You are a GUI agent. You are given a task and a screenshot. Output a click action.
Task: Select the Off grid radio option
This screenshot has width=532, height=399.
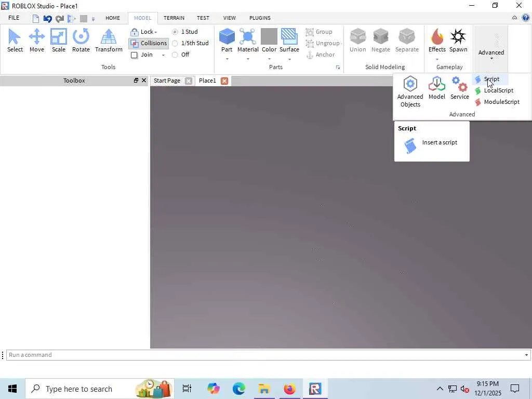pyautogui.click(x=175, y=55)
